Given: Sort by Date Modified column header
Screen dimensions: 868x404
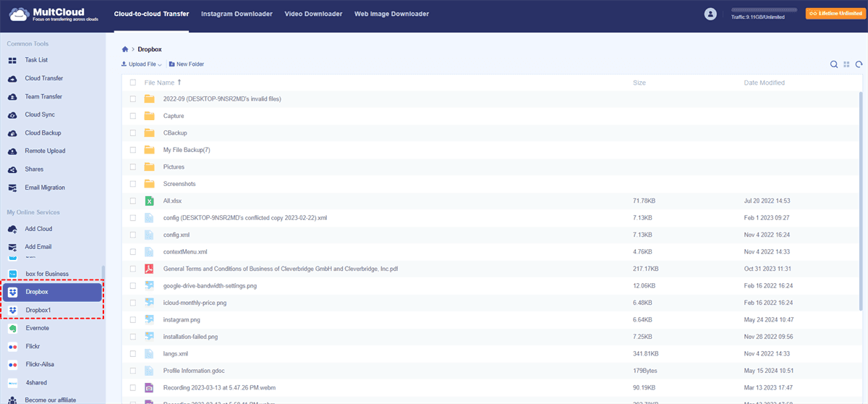Looking at the screenshot, I should [764, 83].
